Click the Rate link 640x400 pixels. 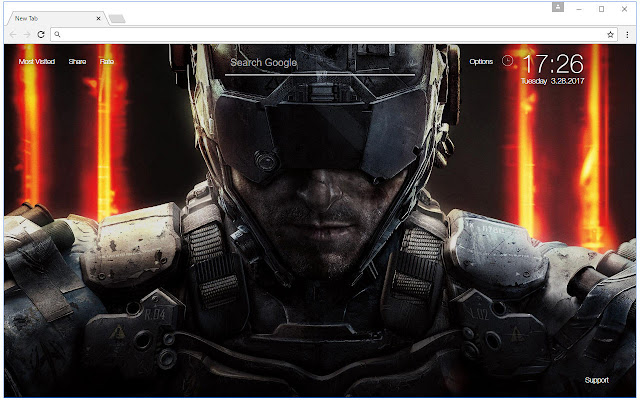(107, 62)
